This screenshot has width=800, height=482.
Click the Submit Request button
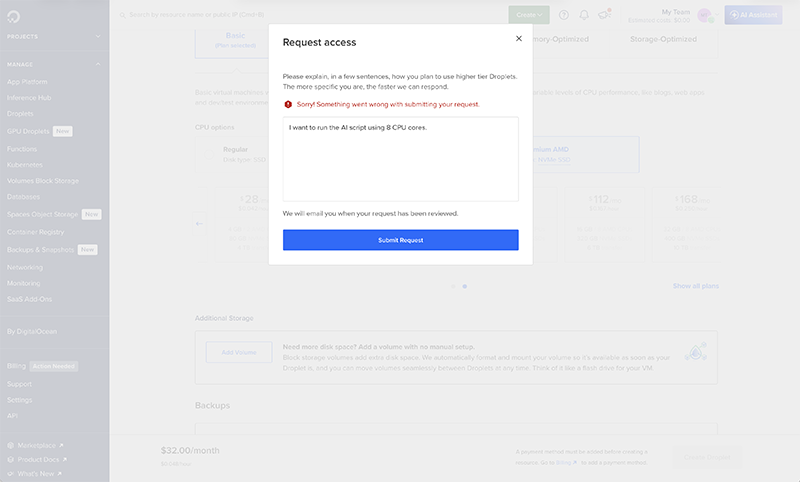tap(400, 240)
